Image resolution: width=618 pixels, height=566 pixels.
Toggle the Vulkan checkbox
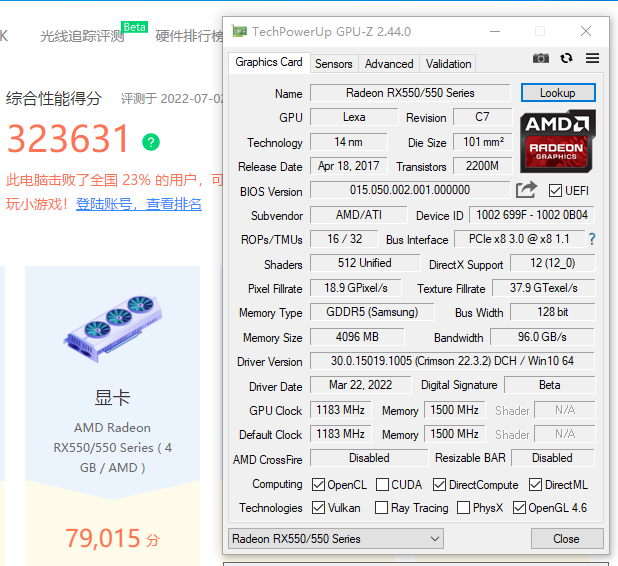coord(318,508)
